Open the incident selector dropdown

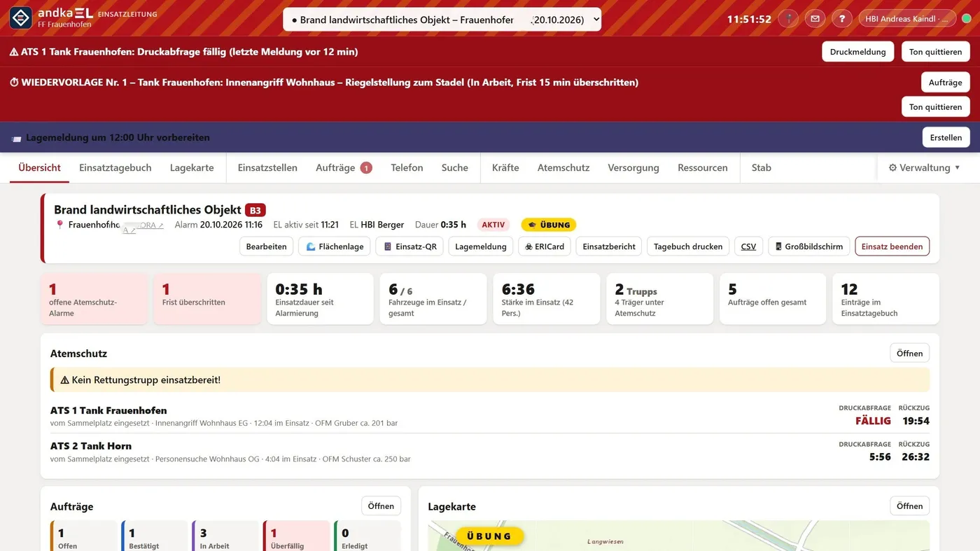pos(442,20)
